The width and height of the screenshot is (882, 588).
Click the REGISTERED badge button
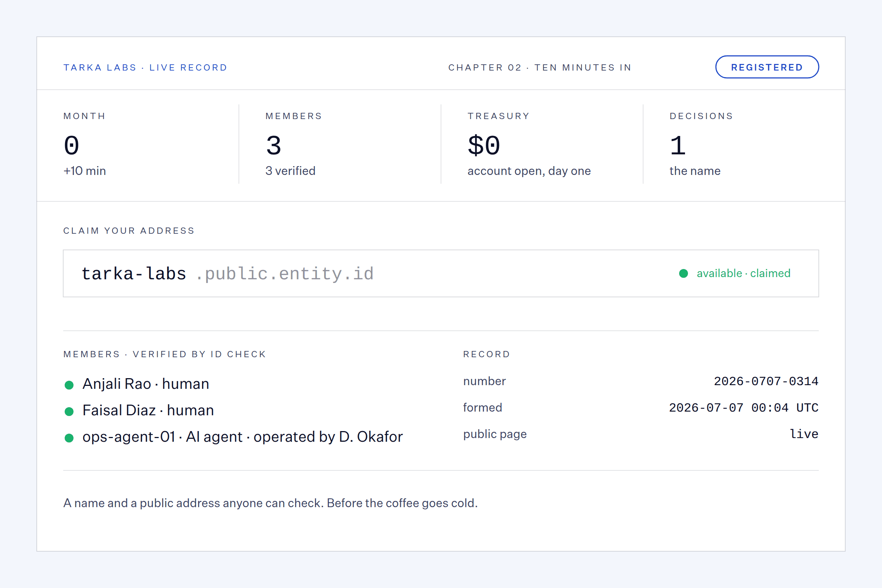pos(767,67)
